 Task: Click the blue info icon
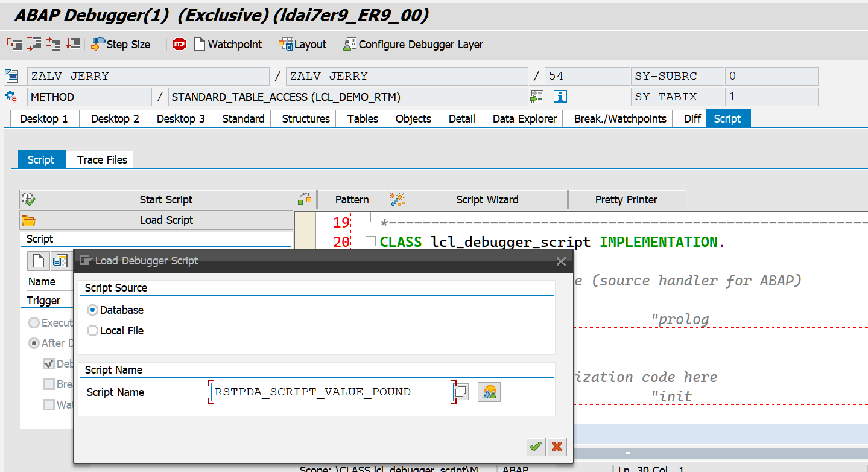(560, 97)
